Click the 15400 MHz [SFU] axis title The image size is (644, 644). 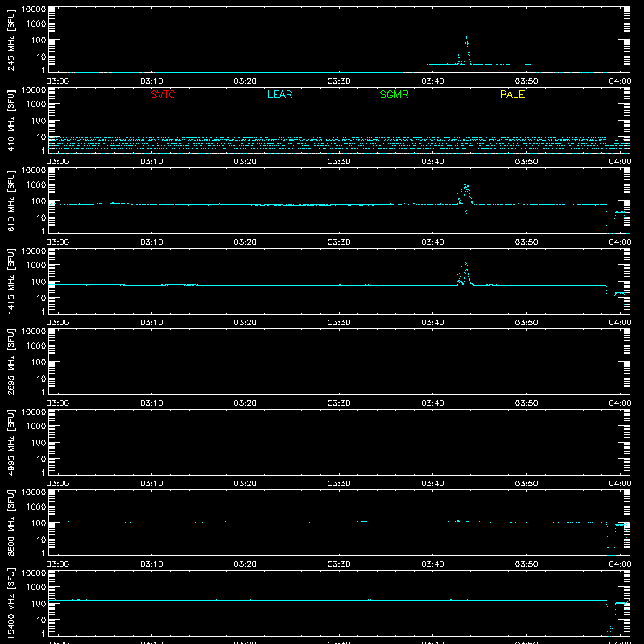pyautogui.click(x=10, y=604)
